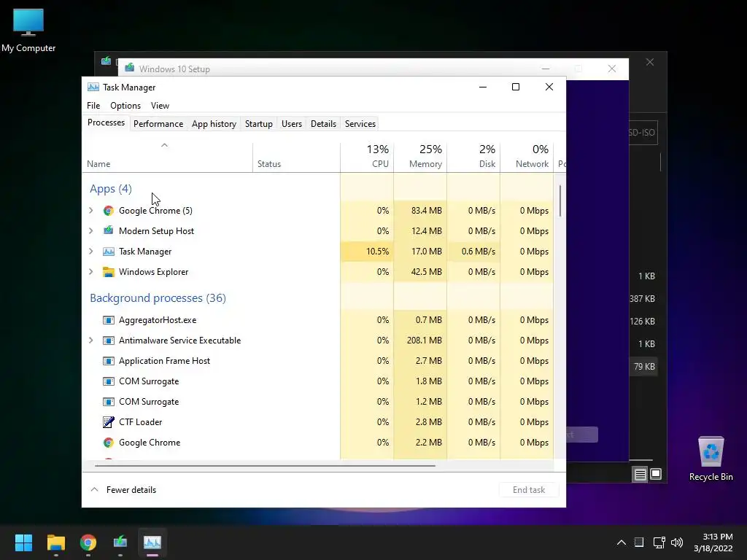Viewport: 747px width, 560px height.
Task: Expand the Windows Explorer process group
Action: (x=91, y=272)
